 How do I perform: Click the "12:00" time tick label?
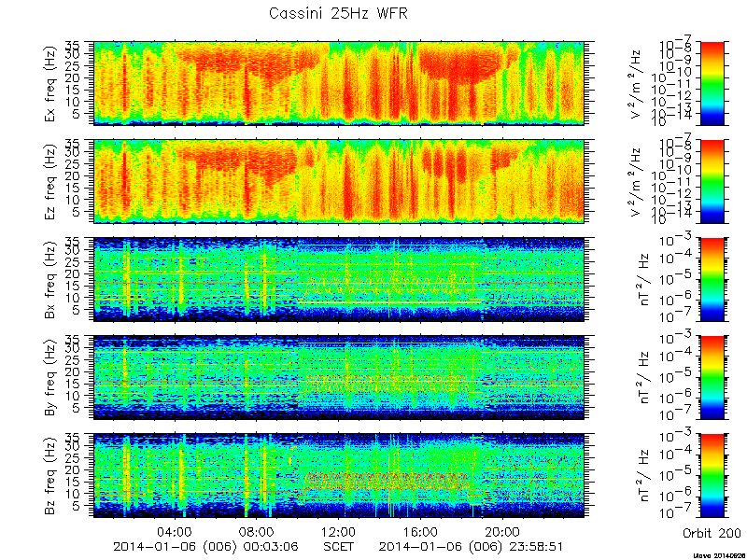[x=339, y=531]
